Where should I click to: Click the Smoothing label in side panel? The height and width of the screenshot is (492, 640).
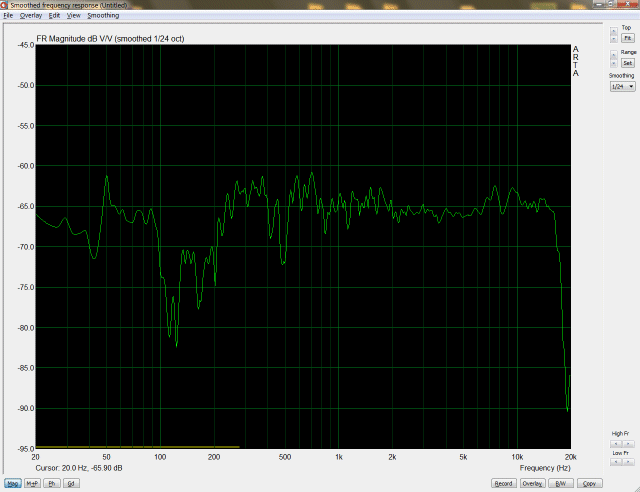[622, 76]
